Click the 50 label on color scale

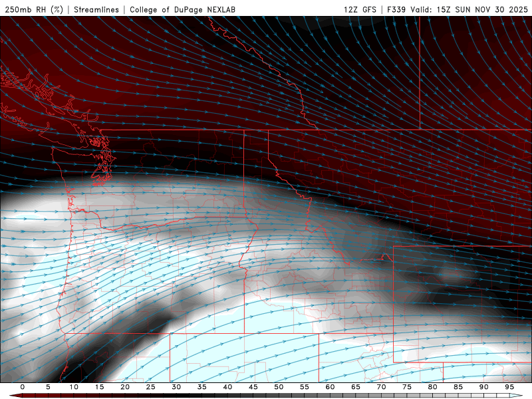[279, 387]
